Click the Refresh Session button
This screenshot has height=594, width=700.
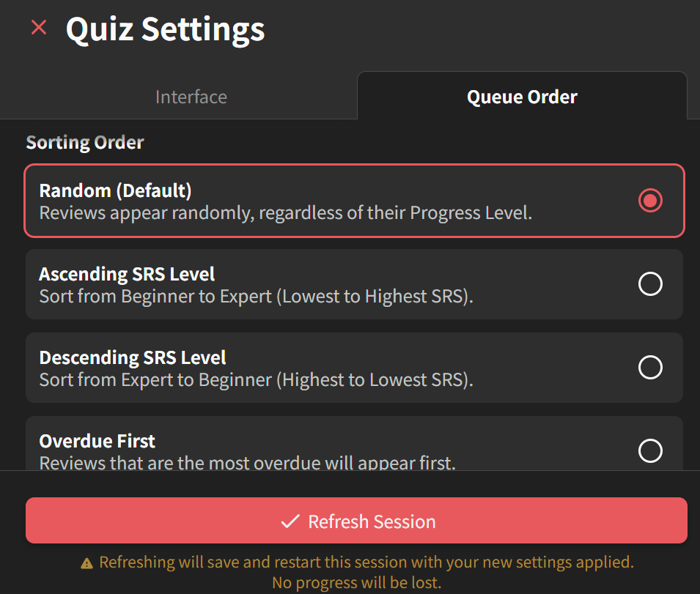pyautogui.click(x=356, y=521)
